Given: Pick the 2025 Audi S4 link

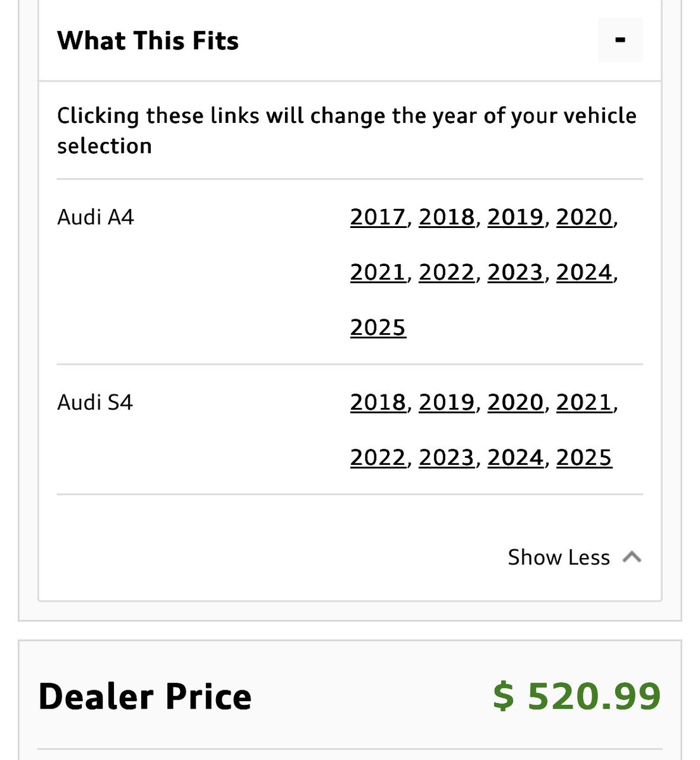Looking at the screenshot, I should pos(584,457).
